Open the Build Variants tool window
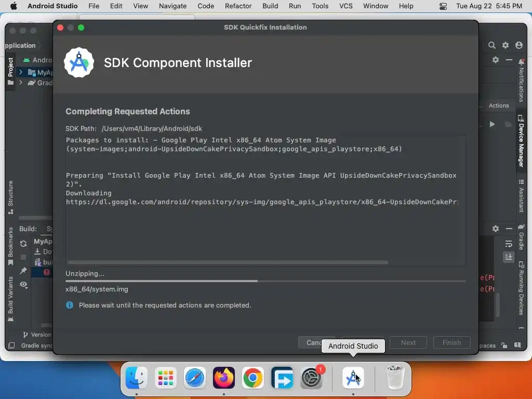 (x=10, y=299)
